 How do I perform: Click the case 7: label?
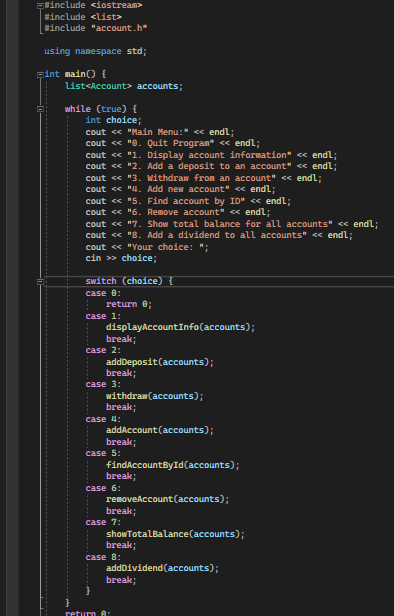point(103,522)
